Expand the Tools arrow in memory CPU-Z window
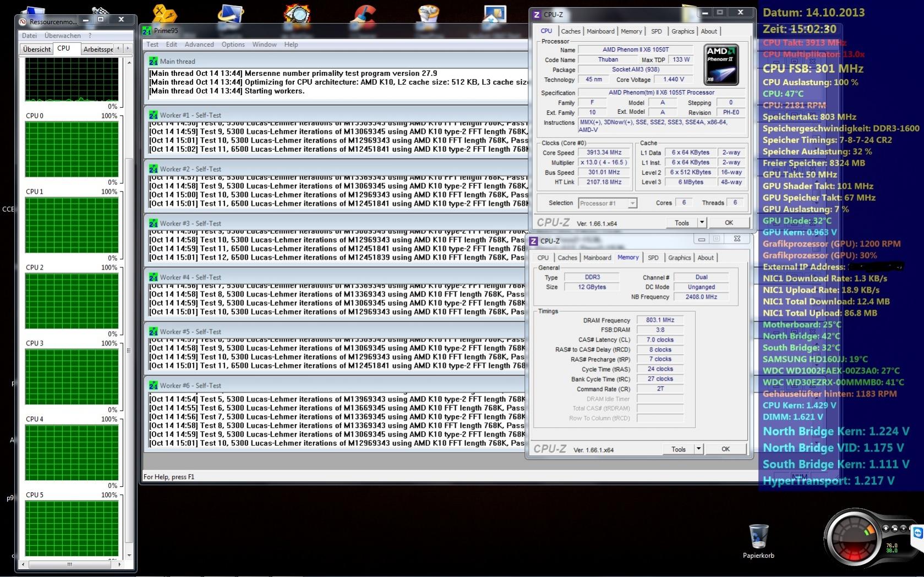This screenshot has height=577, width=924. coord(698,449)
